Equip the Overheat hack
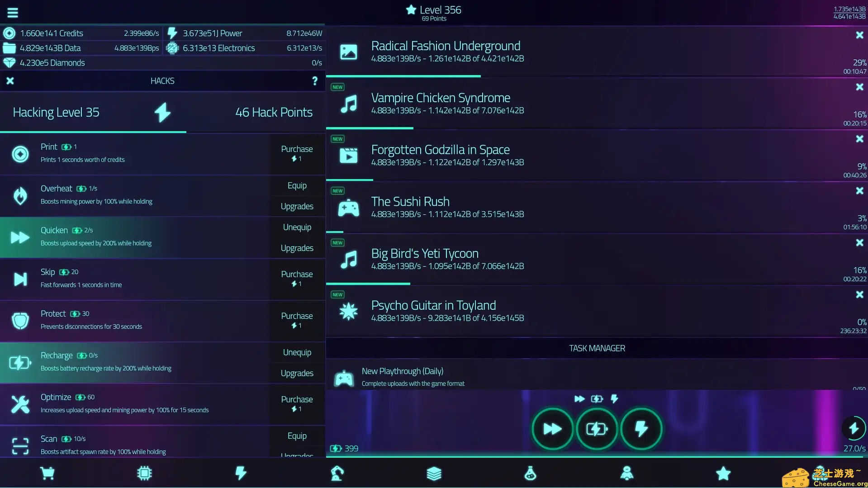Viewport: 868px width, 488px height. (x=297, y=185)
